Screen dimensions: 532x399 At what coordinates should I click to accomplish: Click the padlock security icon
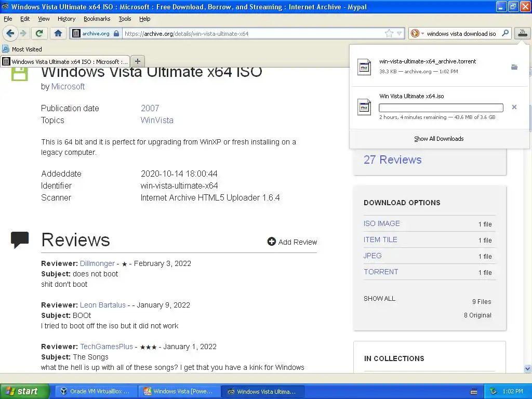tap(116, 33)
